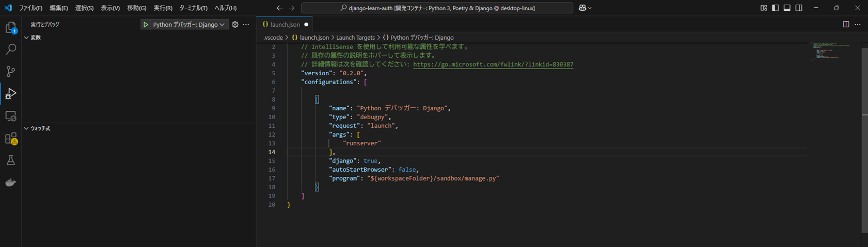
Task: Go back with left arrow
Action: [279, 8]
